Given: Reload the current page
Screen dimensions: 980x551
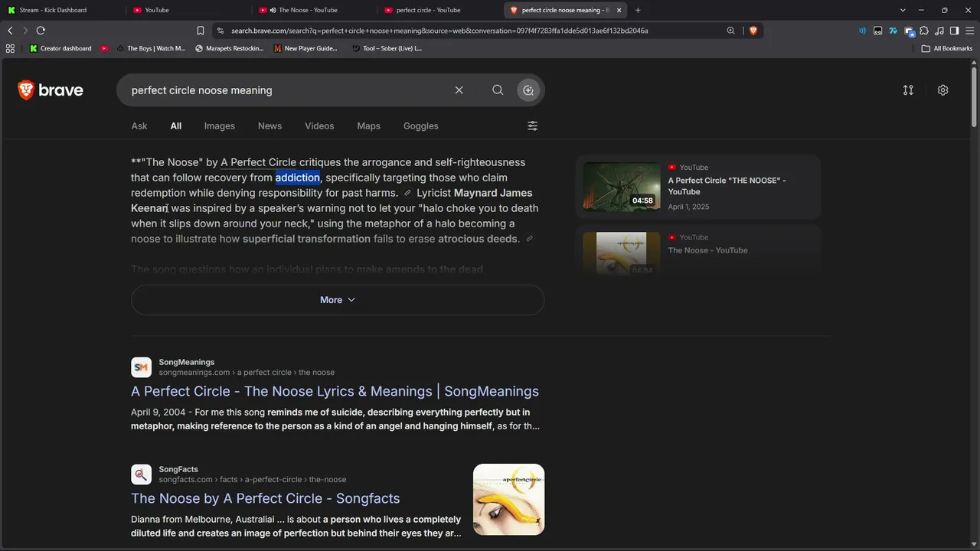Looking at the screenshot, I should 41,31.
